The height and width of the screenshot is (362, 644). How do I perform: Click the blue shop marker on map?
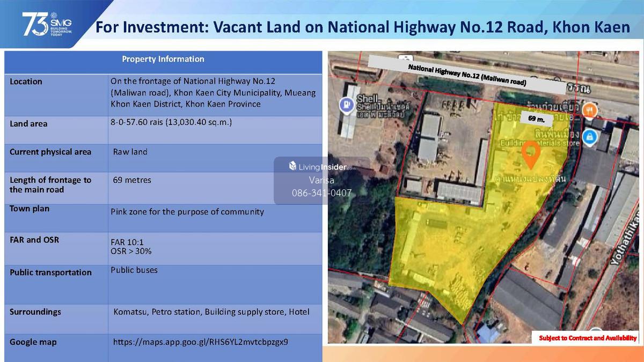(590, 136)
